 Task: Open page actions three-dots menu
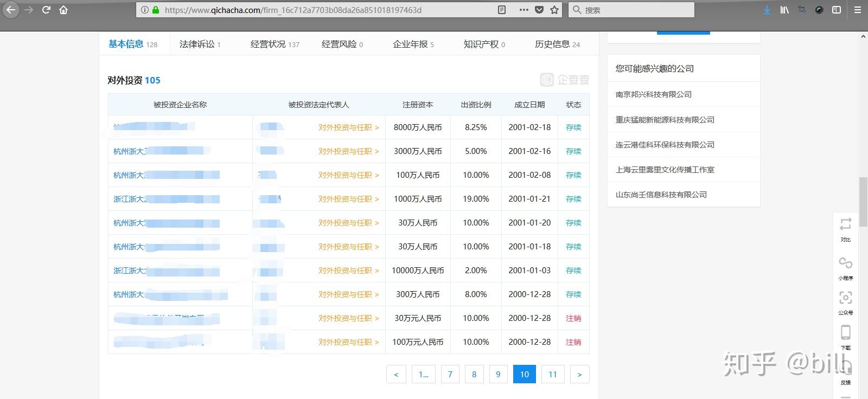524,10
